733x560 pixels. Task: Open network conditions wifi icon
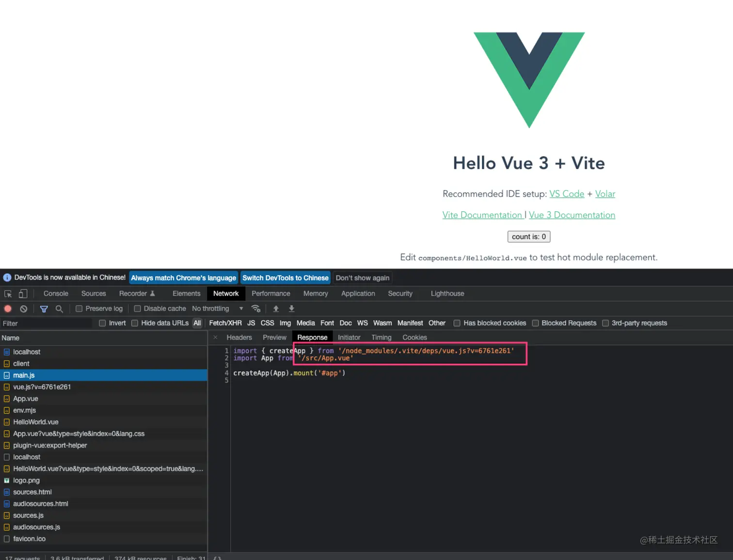256,309
